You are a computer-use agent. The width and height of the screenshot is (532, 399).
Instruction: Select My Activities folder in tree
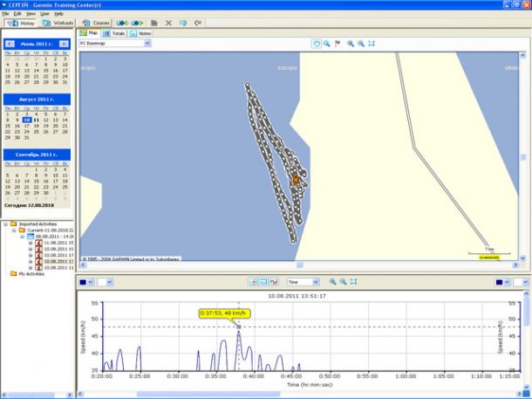pos(30,273)
